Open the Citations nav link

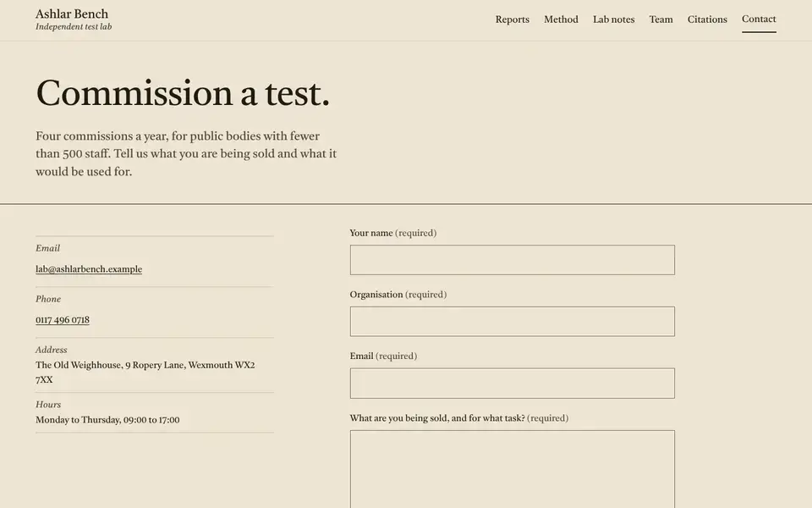(x=707, y=19)
